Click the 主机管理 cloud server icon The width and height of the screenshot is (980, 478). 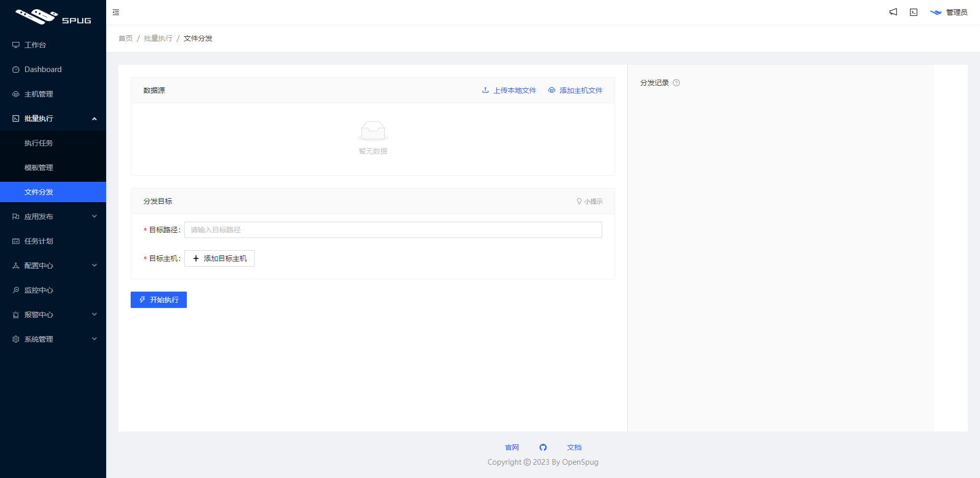pos(16,94)
